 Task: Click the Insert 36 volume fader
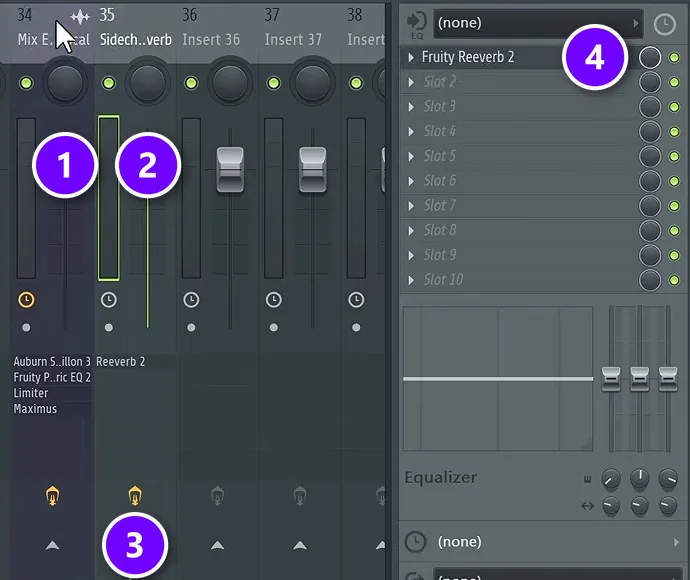[x=230, y=170]
